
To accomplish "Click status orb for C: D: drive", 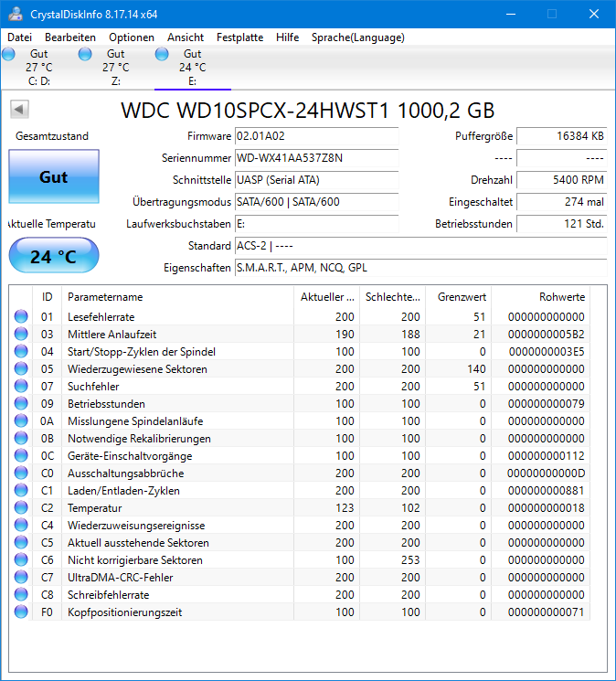I will (8, 54).
